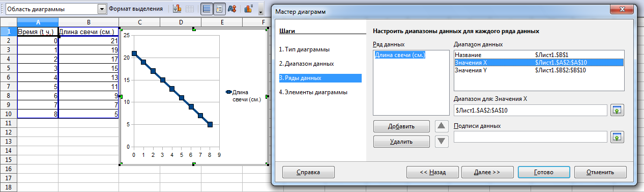The width and height of the screenshot is (644, 192).
Task: Click cell B10 with value 5
Action: coord(89,114)
